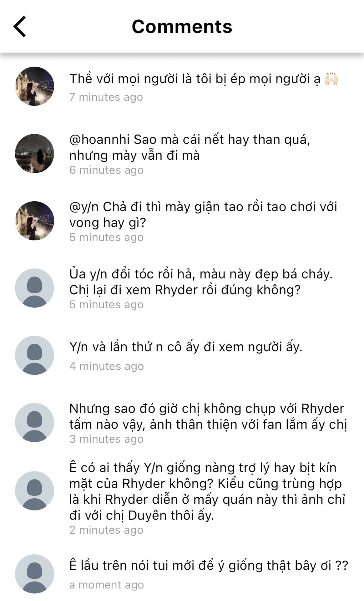Tap the comment mentioning chị Duyên
This screenshot has width=364, height=601.
(207, 491)
